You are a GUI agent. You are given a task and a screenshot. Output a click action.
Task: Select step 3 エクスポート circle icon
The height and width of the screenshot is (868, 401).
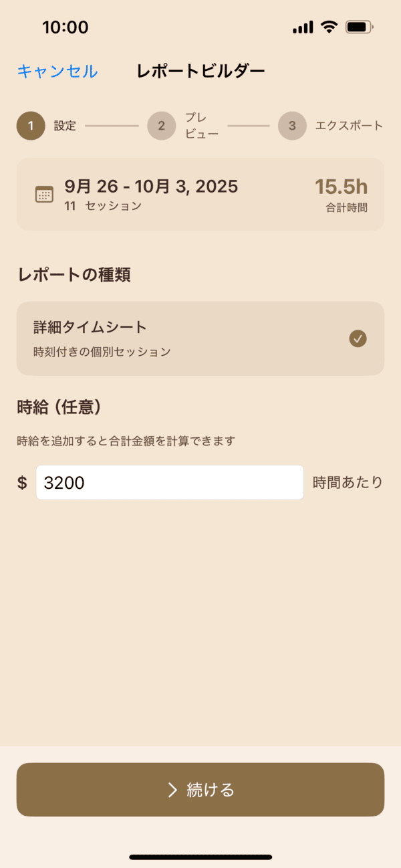click(292, 126)
